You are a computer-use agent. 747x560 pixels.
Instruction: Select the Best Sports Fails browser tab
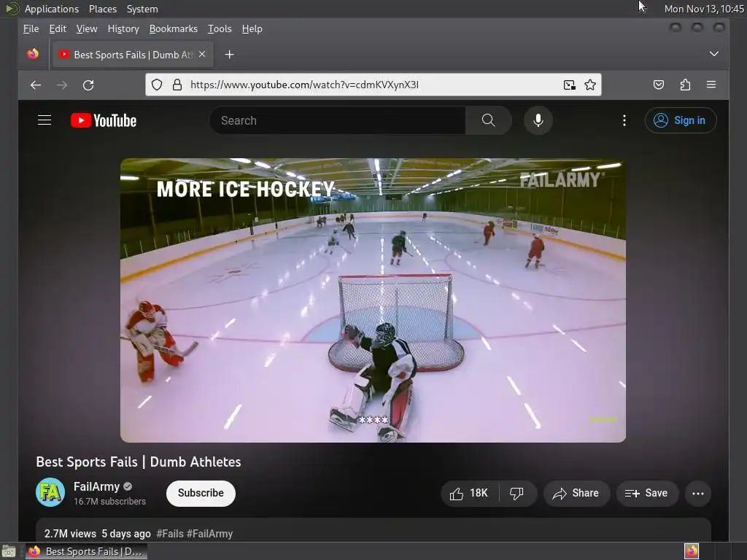133,55
